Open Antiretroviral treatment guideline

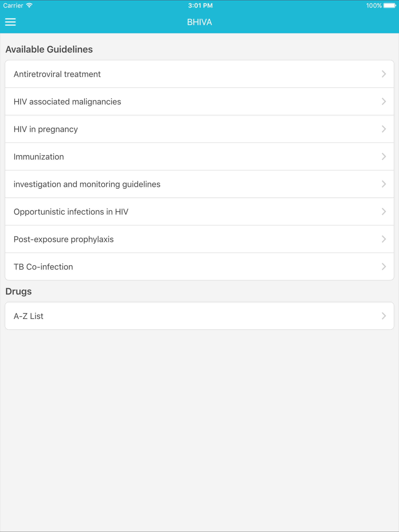point(199,74)
